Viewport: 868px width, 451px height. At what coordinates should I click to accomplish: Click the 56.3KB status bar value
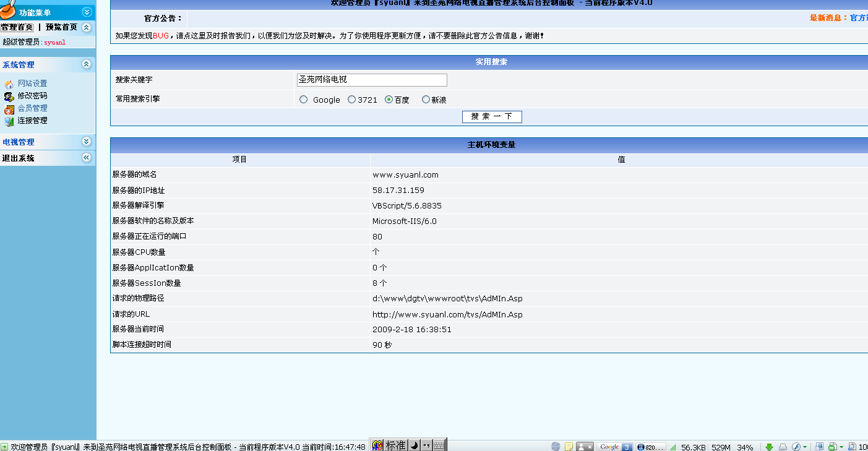(x=694, y=447)
